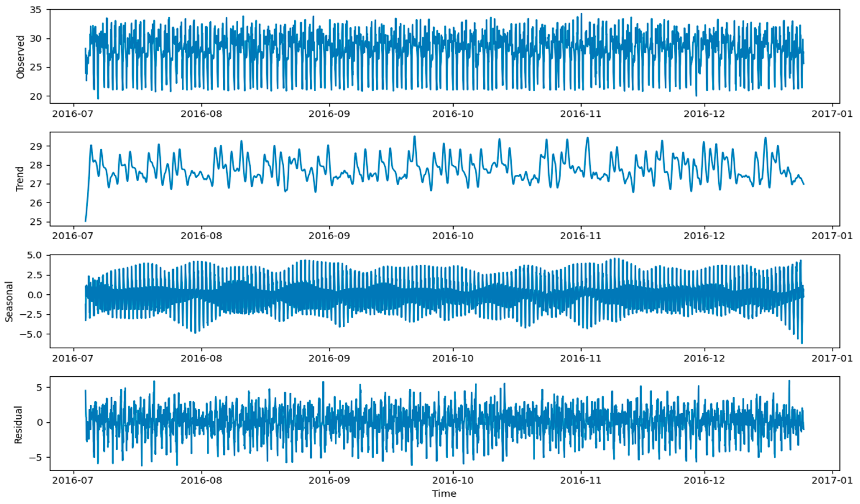Click the Seasonal y-axis label

tap(9, 302)
